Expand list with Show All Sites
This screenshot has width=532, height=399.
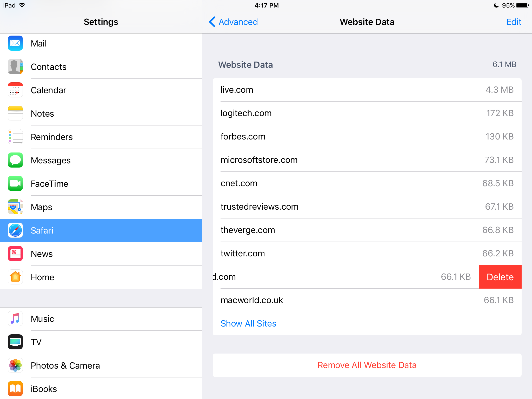[248, 323]
